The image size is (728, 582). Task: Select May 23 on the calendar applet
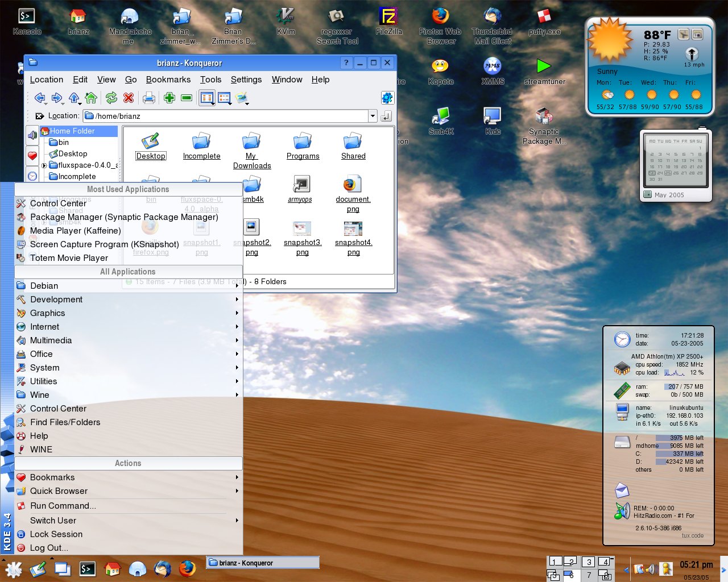pyautogui.click(x=652, y=173)
